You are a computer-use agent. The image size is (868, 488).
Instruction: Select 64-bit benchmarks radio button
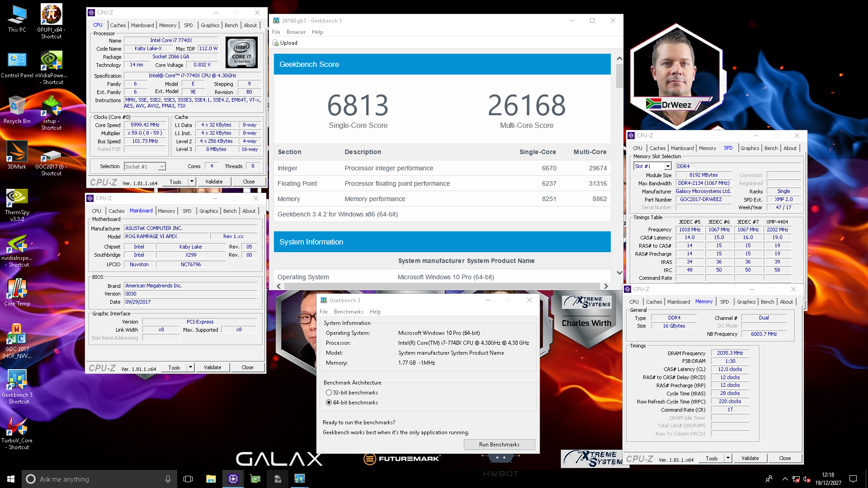click(329, 403)
